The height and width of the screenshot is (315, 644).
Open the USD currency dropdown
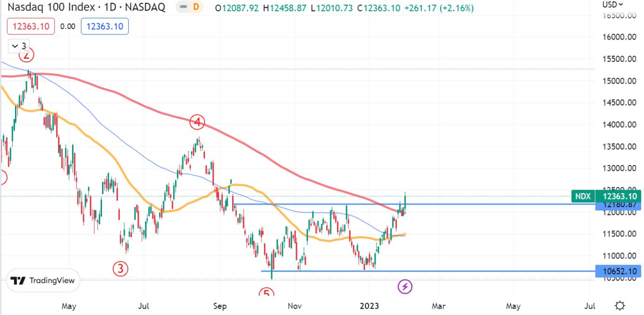click(x=612, y=4)
